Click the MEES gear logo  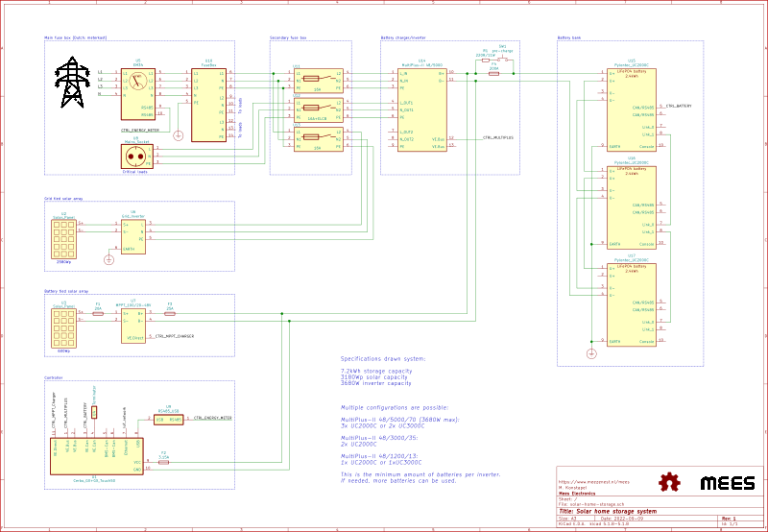click(x=669, y=482)
